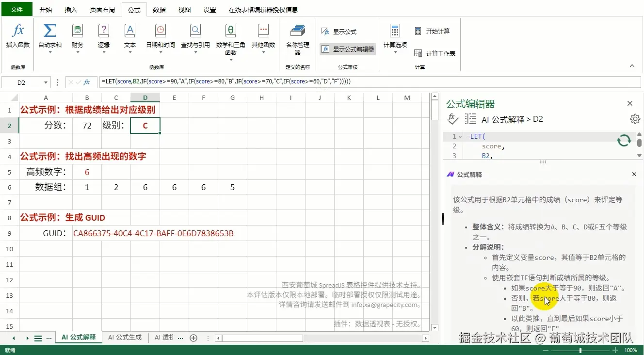Image resolution: width=644 pixels, height=355 pixels.
Task: Click 计算工作表 button
Action: (435, 53)
